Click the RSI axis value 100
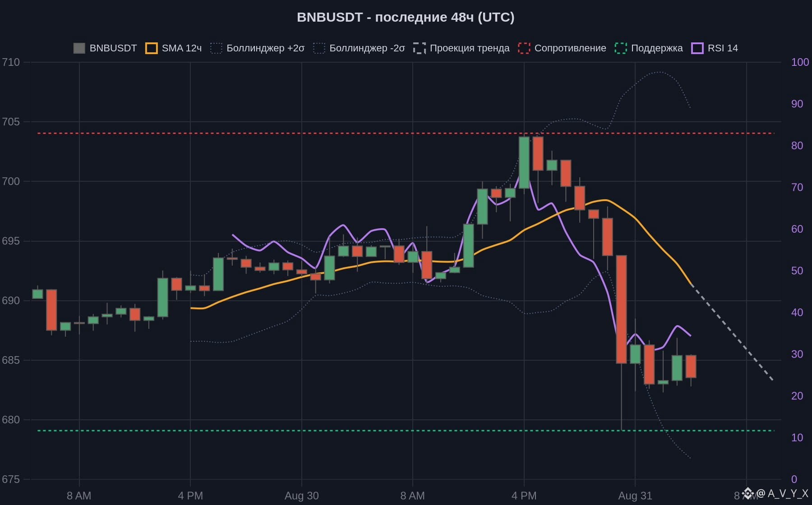 pos(800,62)
